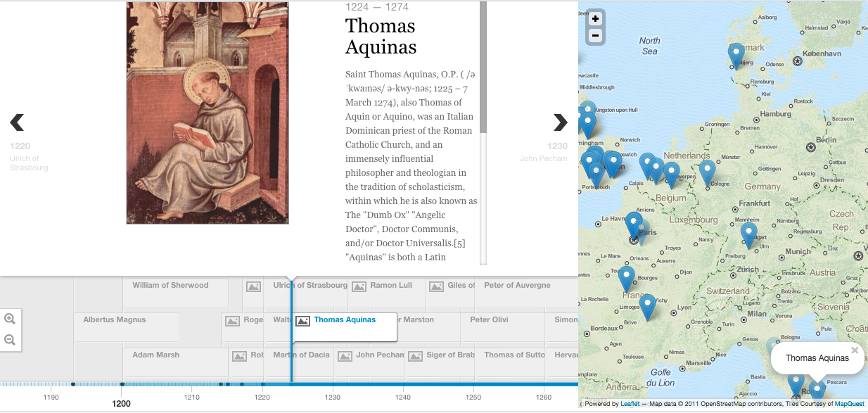Click the 'North Sea' map label
This screenshot has height=413, width=868.
tap(650, 46)
